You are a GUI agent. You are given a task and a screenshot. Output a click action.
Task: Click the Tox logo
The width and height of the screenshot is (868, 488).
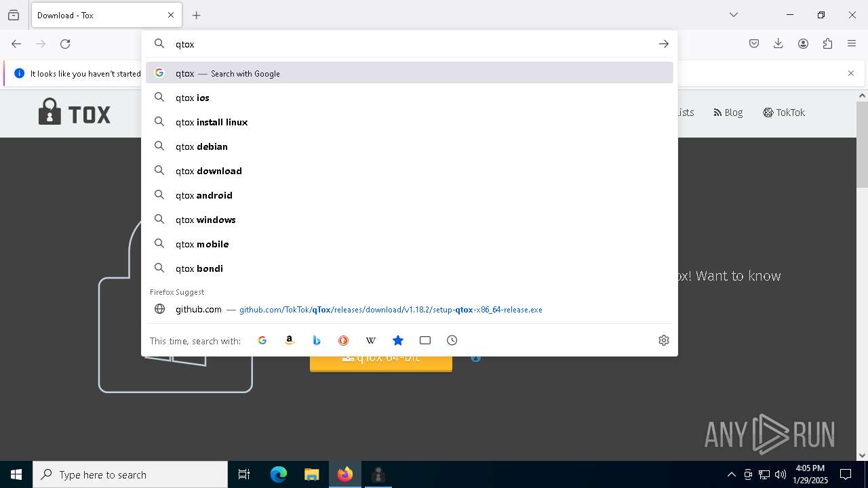click(75, 113)
